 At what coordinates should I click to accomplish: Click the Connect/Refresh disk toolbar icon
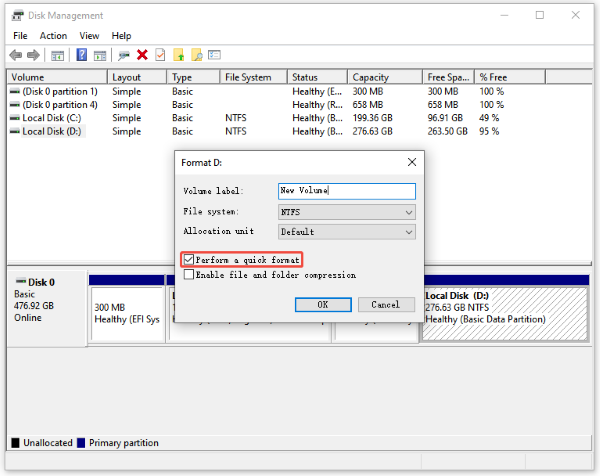pos(124,55)
